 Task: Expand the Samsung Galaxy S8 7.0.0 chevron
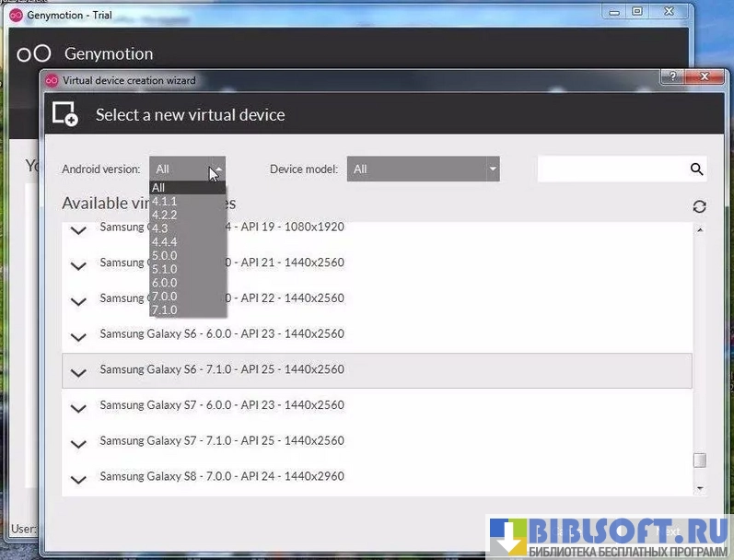pos(79,478)
